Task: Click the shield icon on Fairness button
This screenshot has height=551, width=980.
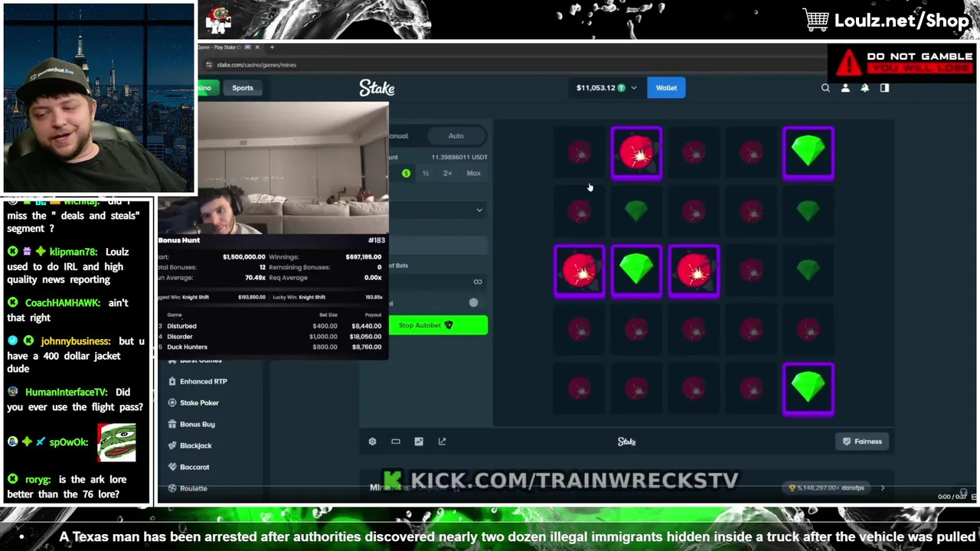Action: click(x=847, y=442)
